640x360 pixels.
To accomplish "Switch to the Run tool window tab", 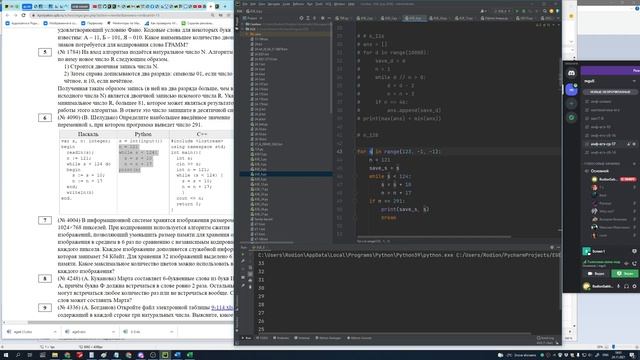I will tap(247, 338).
